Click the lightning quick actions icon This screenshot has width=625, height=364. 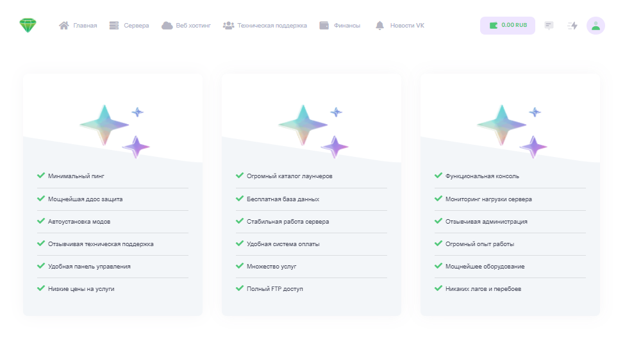point(572,26)
